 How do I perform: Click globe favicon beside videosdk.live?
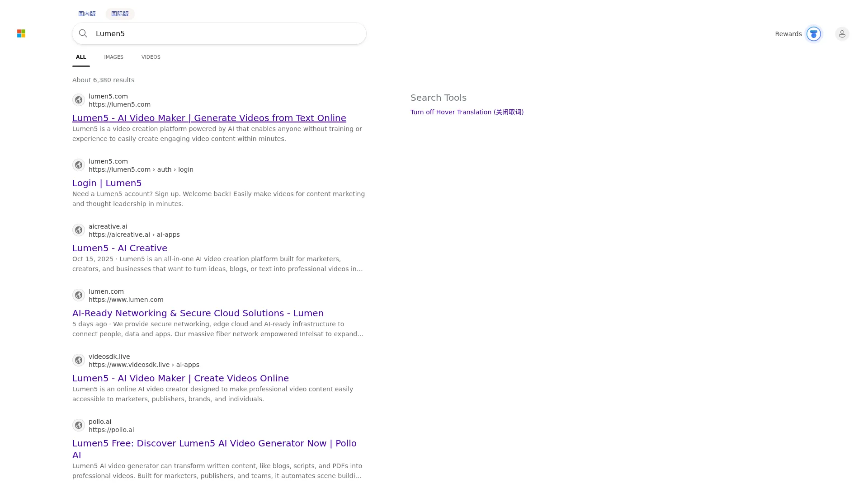[79, 360]
